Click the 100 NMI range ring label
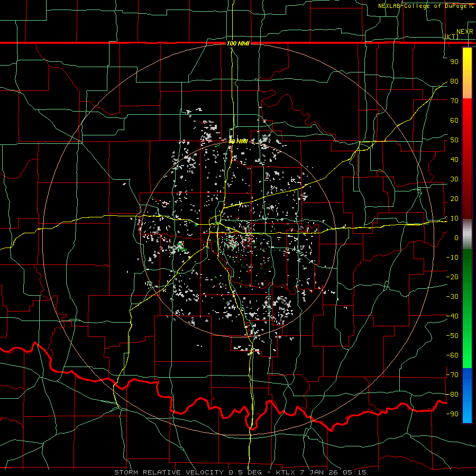Screen dimensions: 476x476 point(238,43)
